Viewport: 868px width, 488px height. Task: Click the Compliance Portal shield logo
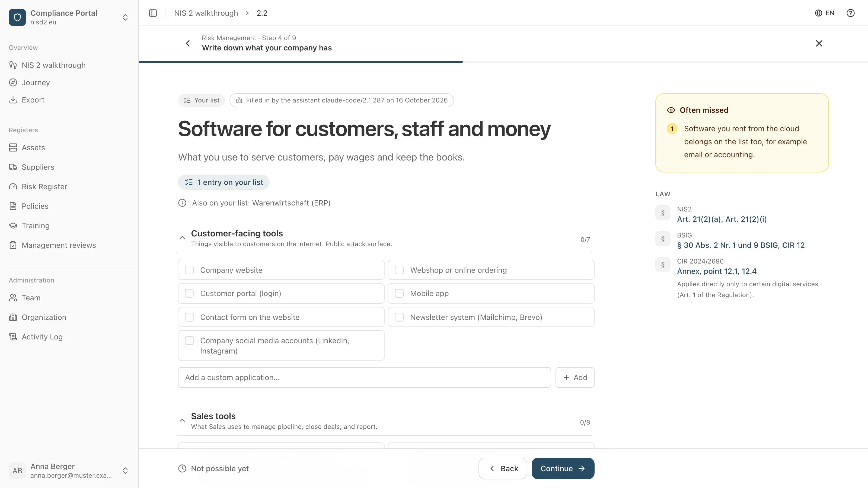click(x=17, y=17)
